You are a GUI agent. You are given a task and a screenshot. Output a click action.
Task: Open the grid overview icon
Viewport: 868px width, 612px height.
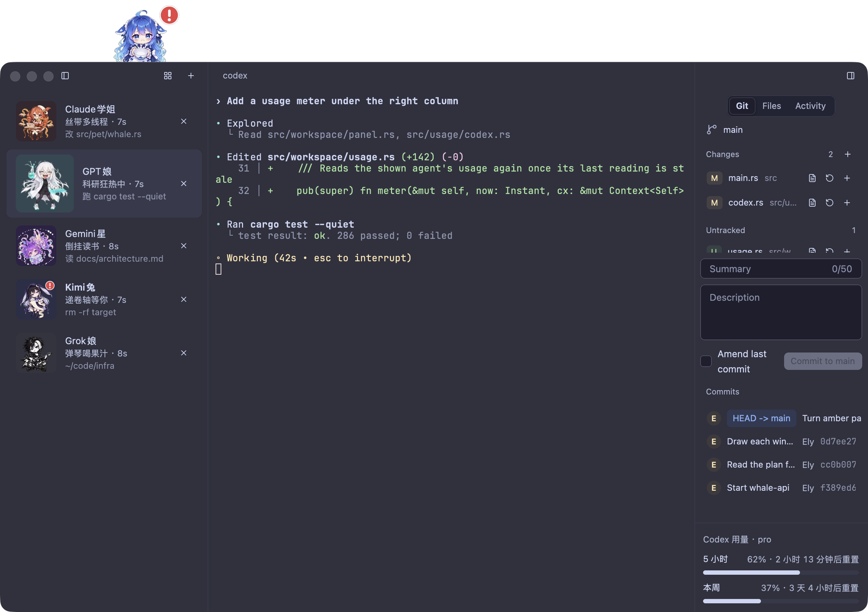[168, 76]
